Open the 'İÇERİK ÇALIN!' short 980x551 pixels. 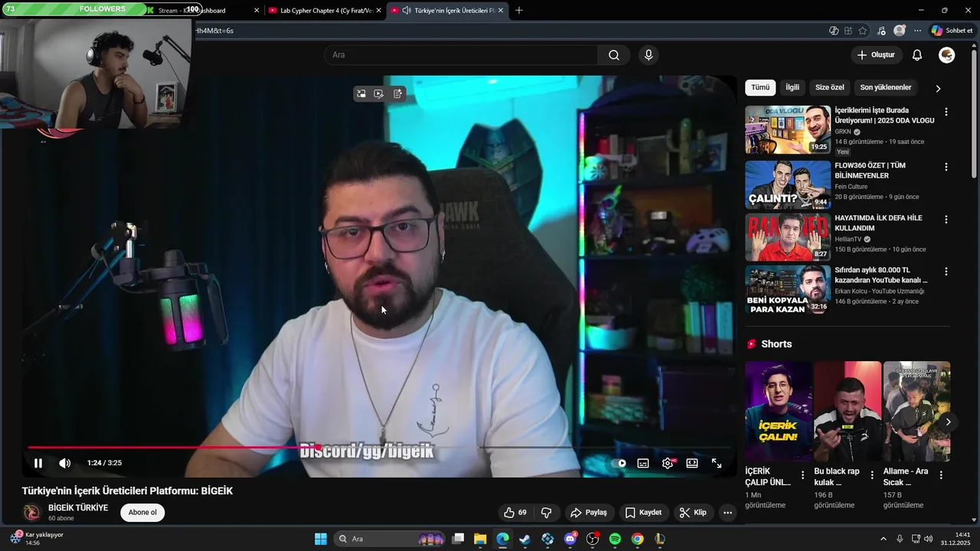(779, 411)
